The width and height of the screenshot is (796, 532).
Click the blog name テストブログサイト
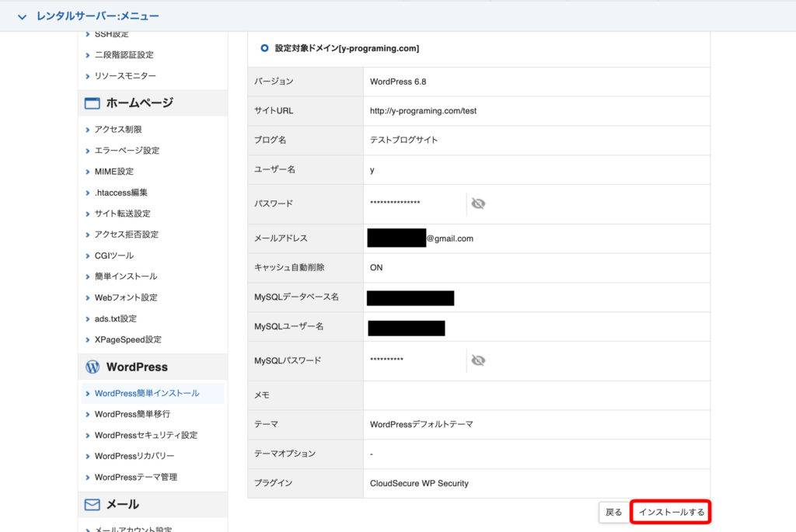403,140
